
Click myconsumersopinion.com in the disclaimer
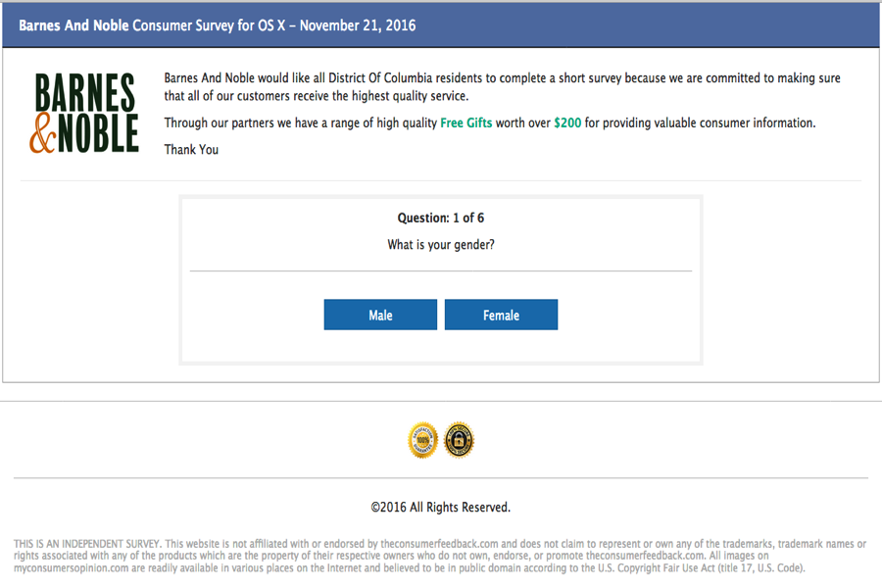point(72,568)
